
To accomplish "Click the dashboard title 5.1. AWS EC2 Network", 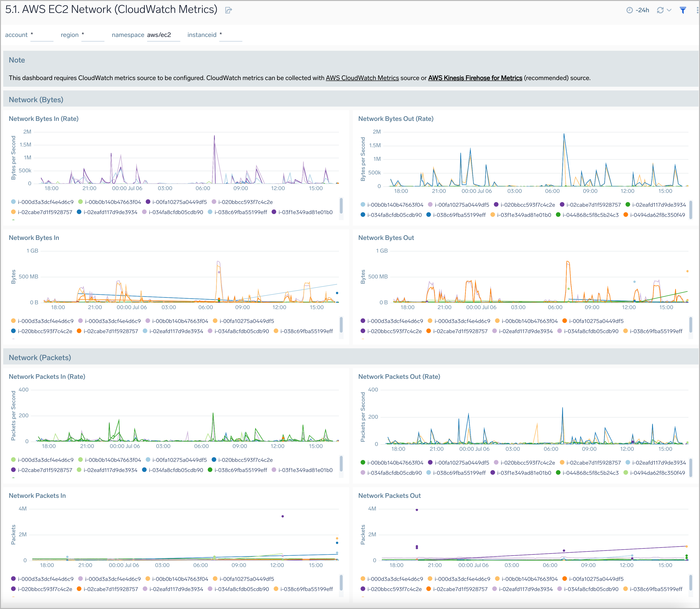I will coord(111,9).
